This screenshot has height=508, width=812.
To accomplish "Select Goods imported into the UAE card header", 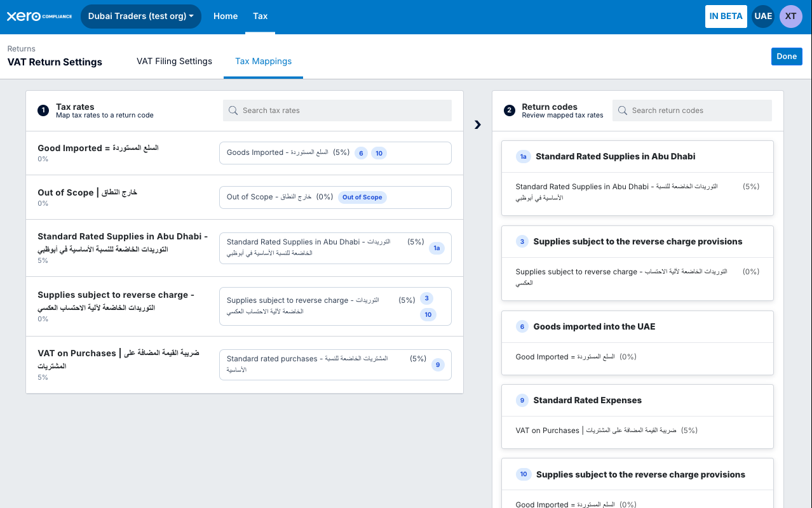I will (637, 326).
